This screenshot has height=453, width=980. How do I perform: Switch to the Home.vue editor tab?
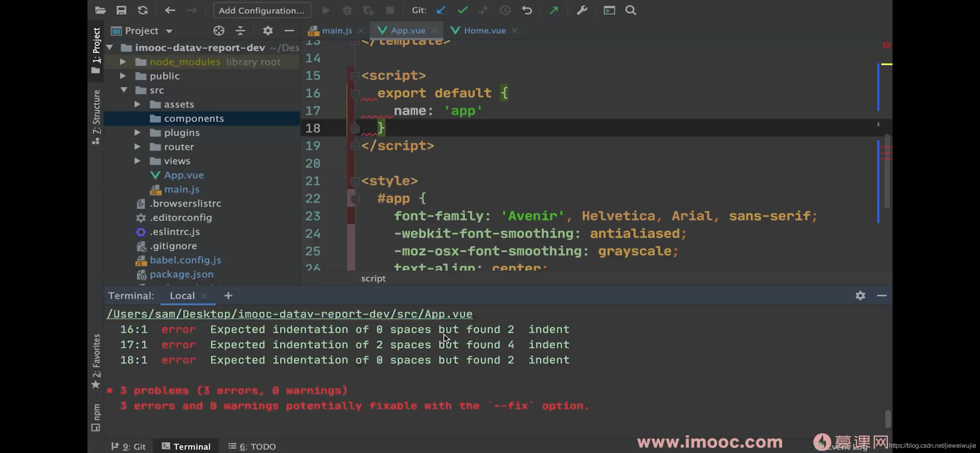pyautogui.click(x=485, y=31)
